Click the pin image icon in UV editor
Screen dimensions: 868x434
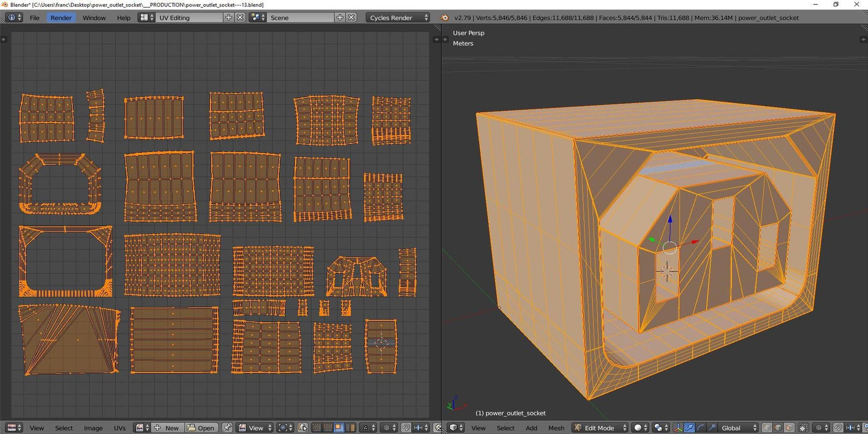pos(227,428)
